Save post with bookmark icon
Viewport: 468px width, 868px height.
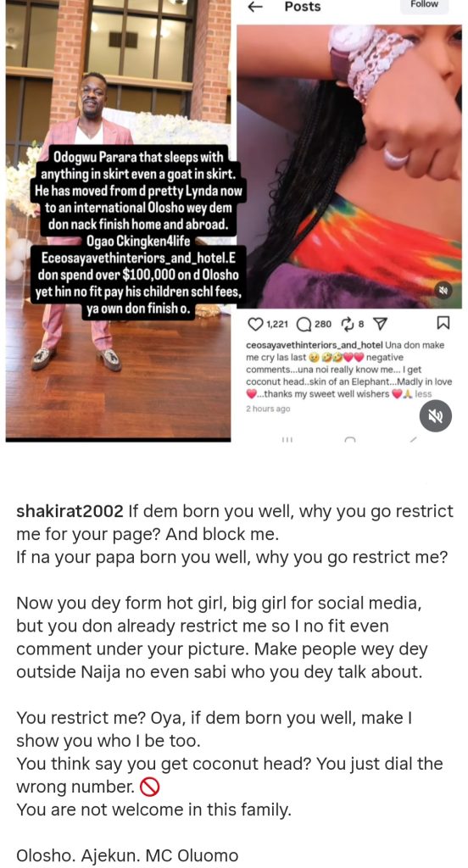click(443, 323)
